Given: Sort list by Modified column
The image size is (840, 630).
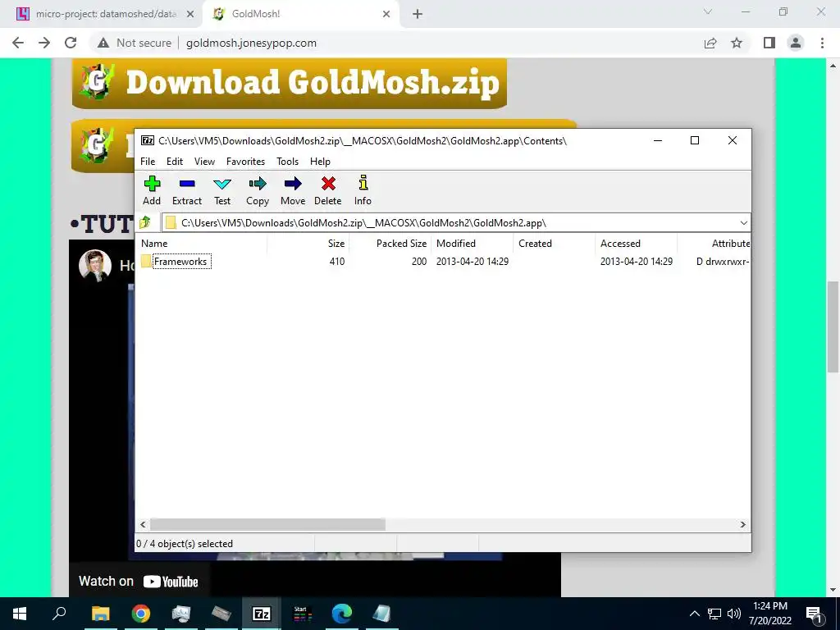Looking at the screenshot, I should [x=472, y=243].
